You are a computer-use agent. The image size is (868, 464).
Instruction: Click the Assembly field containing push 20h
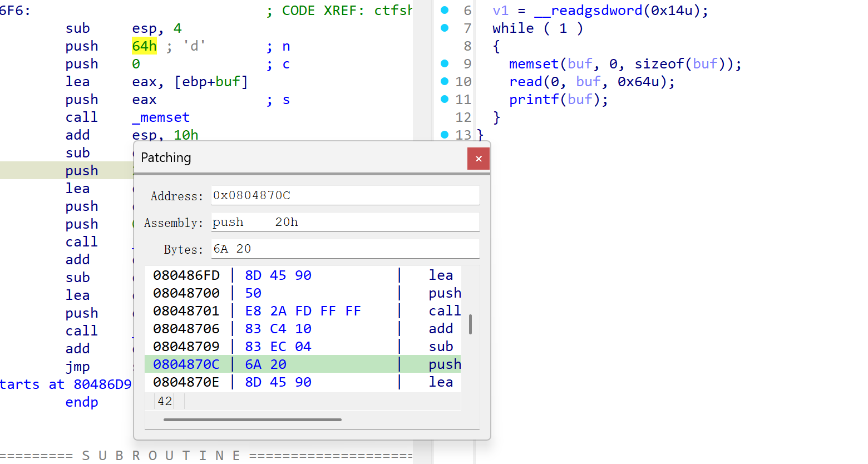[x=345, y=222]
